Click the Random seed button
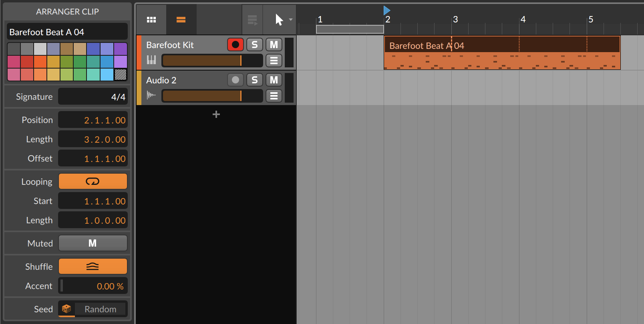The height and width of the screenshot is (324, 644). [101, 309]
